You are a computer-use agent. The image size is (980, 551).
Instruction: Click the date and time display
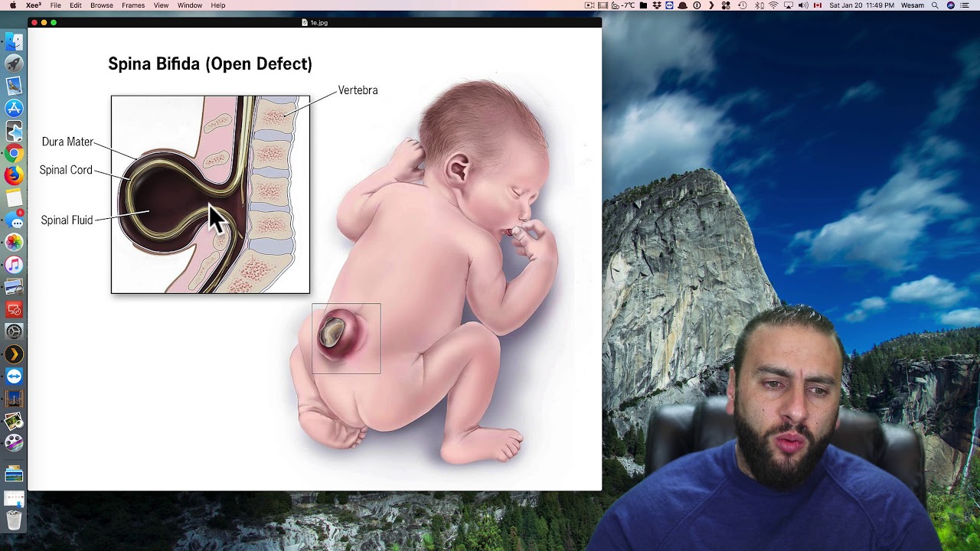pos(861,5)
